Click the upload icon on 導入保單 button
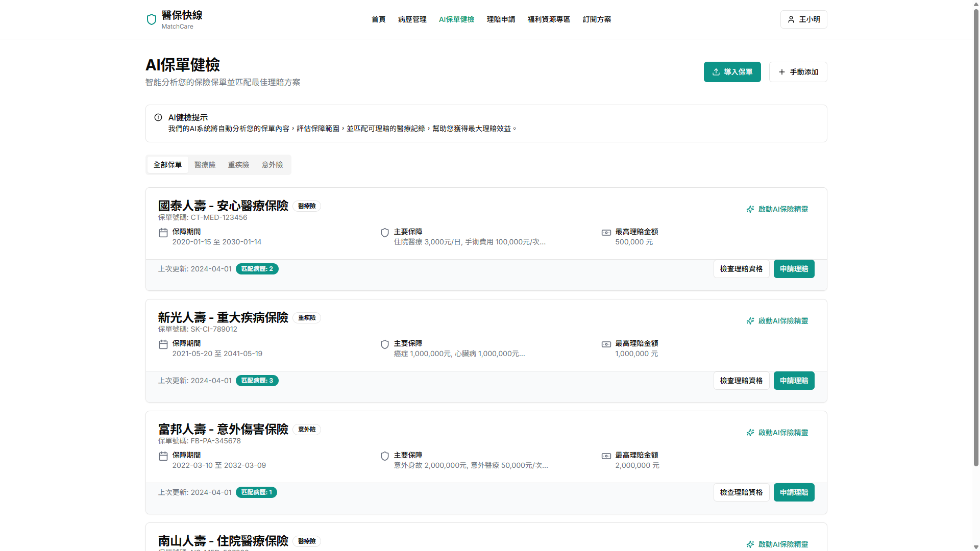 716,72
